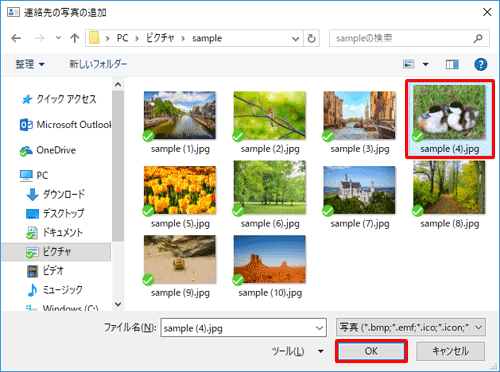Open ダウンロード folder in sidebar
500x372 pixels.
coord(63,194)
